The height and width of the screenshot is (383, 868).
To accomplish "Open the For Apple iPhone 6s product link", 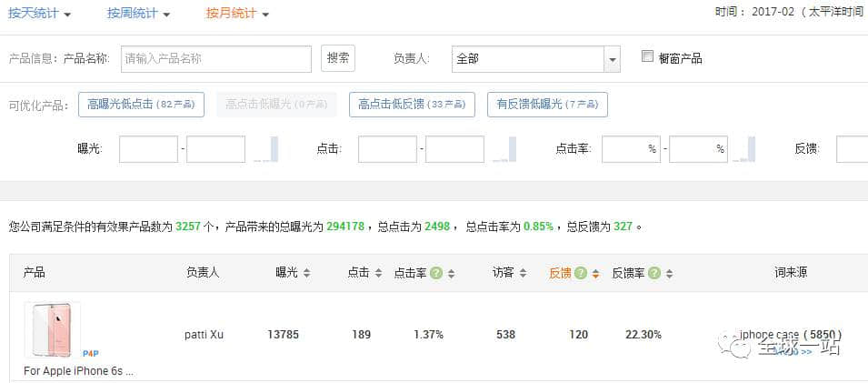I will (78, 371).
